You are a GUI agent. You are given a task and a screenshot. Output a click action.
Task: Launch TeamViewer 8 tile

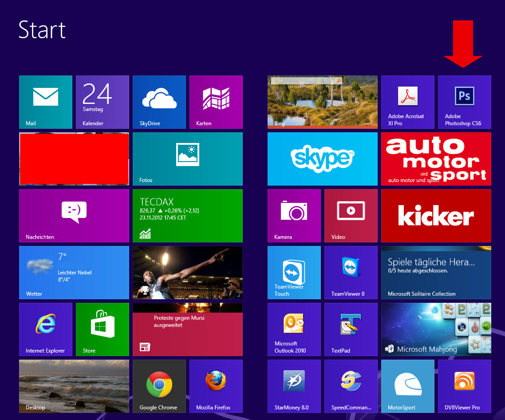(351, 273)
